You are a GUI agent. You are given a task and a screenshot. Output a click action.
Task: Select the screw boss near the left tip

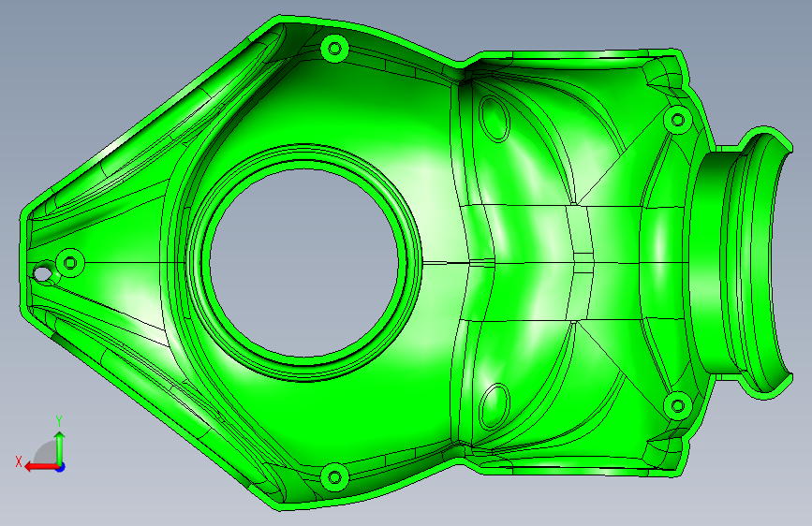pyautogui.click(x=70, y=262)
